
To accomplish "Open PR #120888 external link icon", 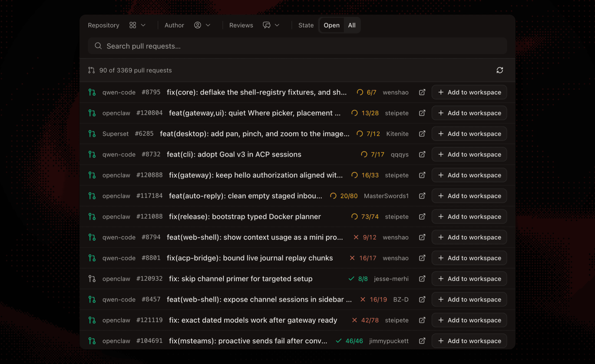I will tap(422, 175).
